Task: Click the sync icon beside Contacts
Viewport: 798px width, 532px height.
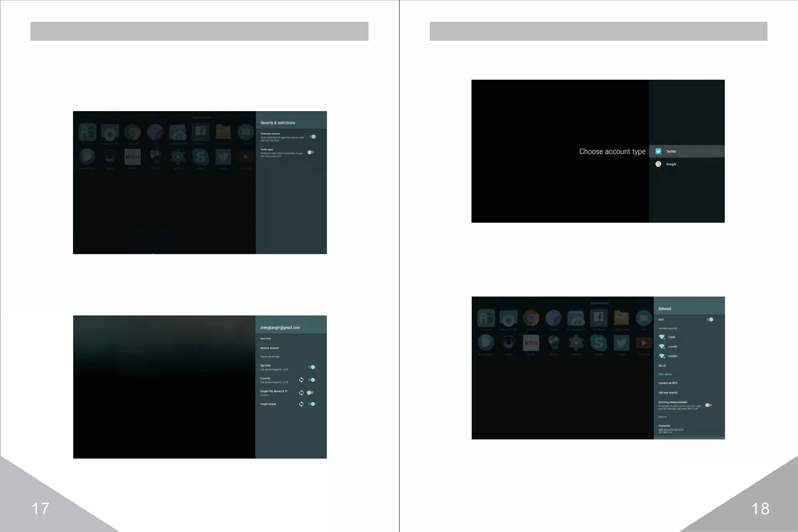Action: 301,380
